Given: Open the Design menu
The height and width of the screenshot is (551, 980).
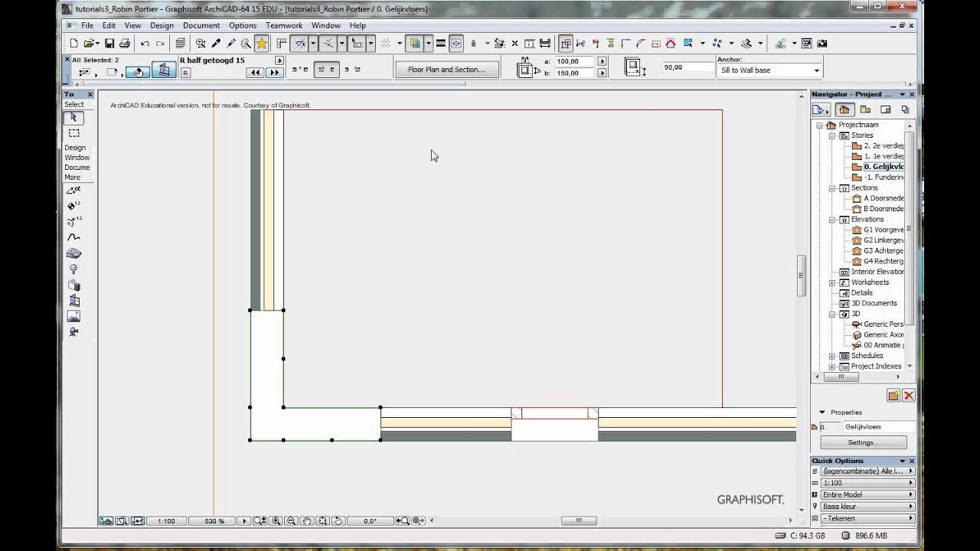Looking at the screenshot, I should 162,25.
